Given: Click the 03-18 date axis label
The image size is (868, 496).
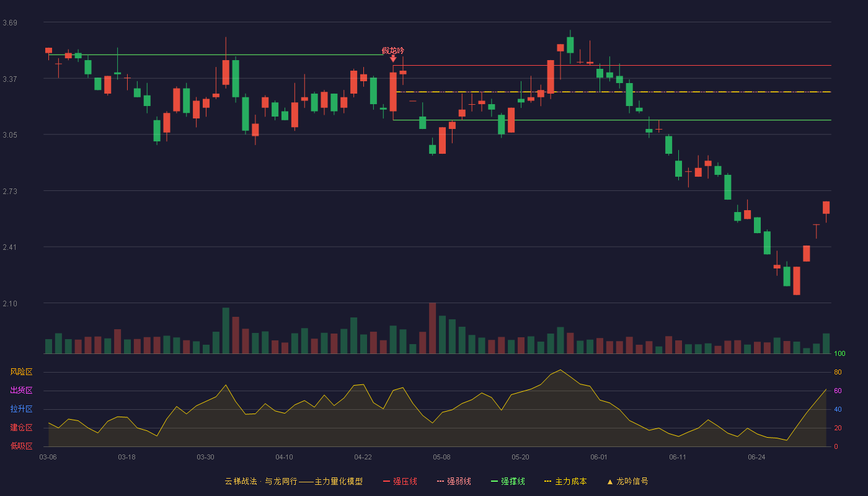Looking at the screenshot, I should pyautogui.click(x=126, y=457).
